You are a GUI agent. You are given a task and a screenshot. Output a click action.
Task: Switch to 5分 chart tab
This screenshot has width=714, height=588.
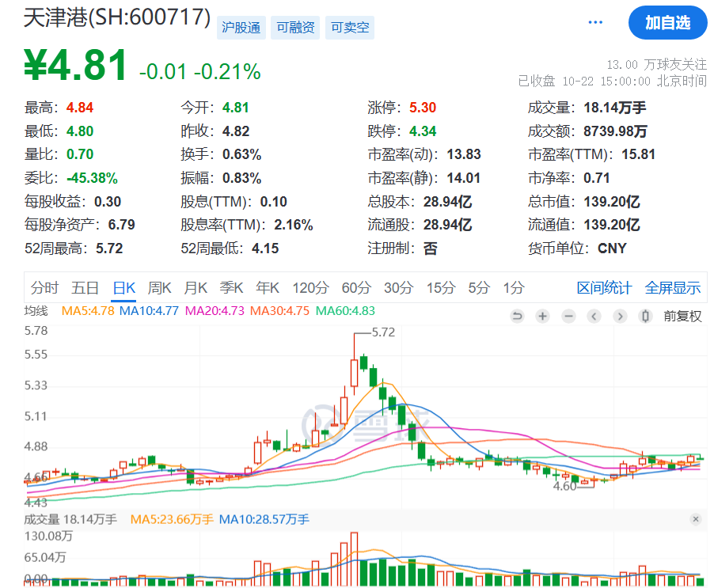tap(479, 287)
